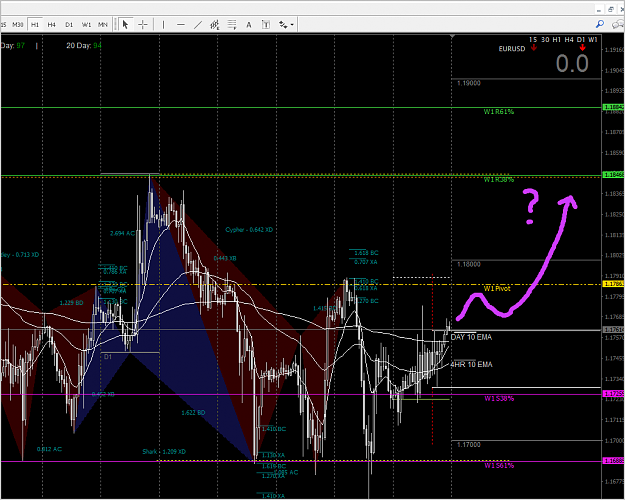Screen dimensions: 625x500
Task: Click the W1 R61% level label
Action: click(x=499, y=112)
